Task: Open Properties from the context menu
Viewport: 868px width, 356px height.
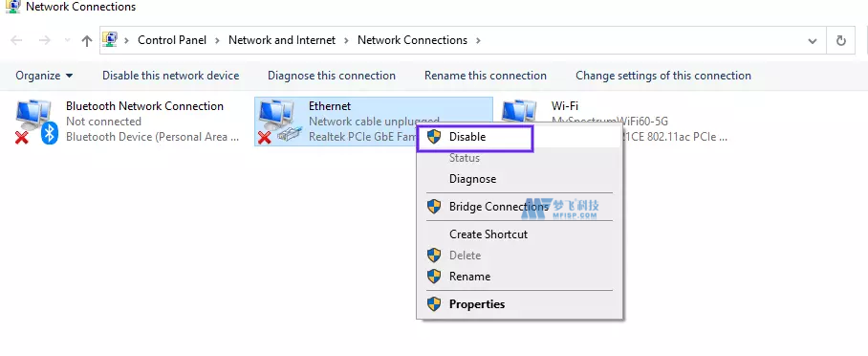Action: tap(477, 304)
